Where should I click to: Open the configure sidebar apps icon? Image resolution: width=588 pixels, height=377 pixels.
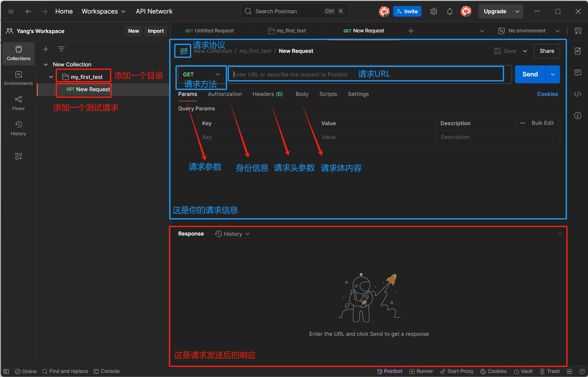19,156
